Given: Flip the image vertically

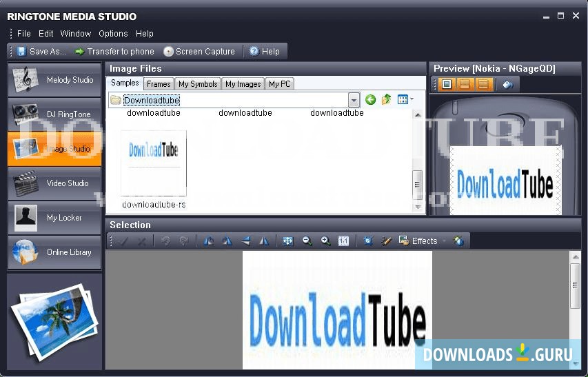Looking at the screenshot, I should click(x=245, y=241).
